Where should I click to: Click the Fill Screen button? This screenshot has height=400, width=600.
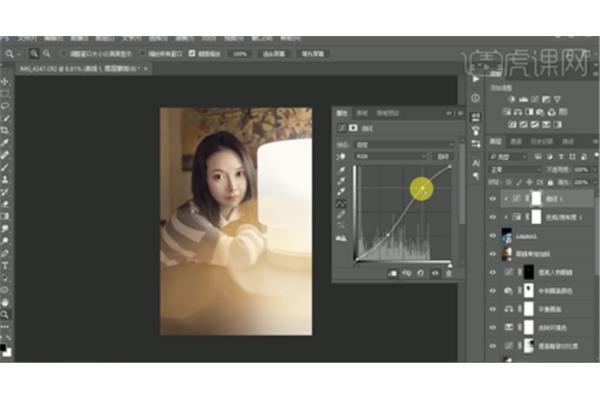pos(313,54)
